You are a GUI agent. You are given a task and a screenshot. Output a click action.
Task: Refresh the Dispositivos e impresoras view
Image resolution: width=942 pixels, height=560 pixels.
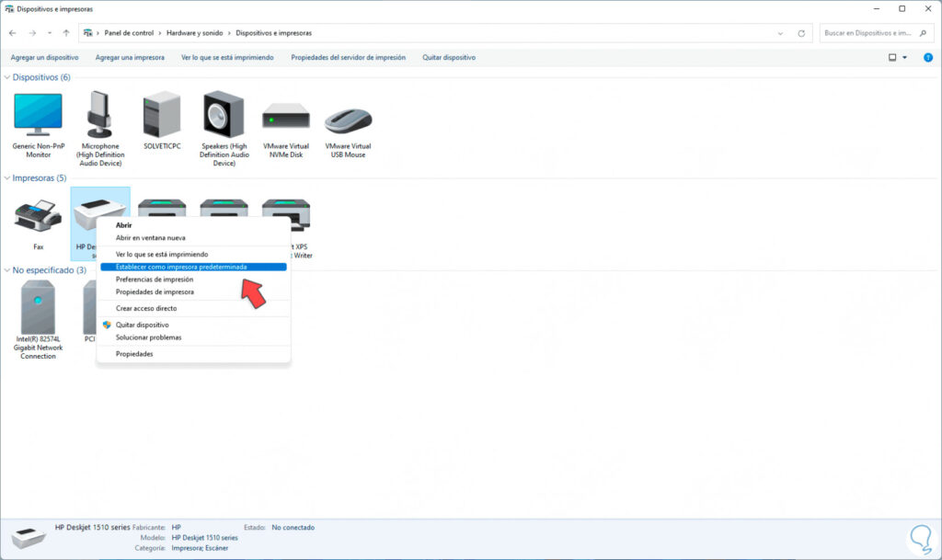pyautogui.click(x=801, y=33)
